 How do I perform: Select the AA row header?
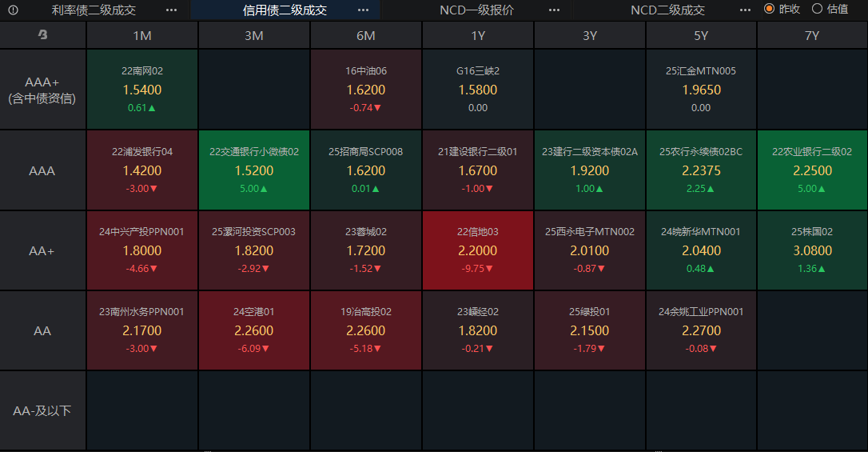(x=42, y=330)
